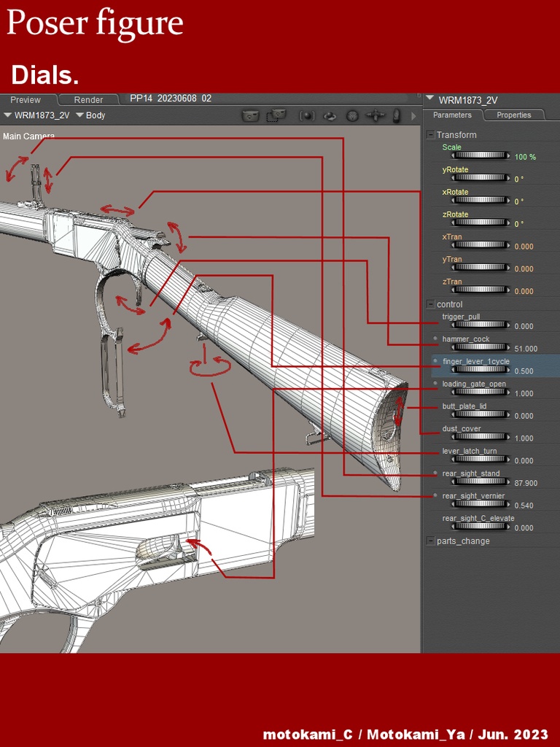Collapse the control parameter group

(430, 304)
